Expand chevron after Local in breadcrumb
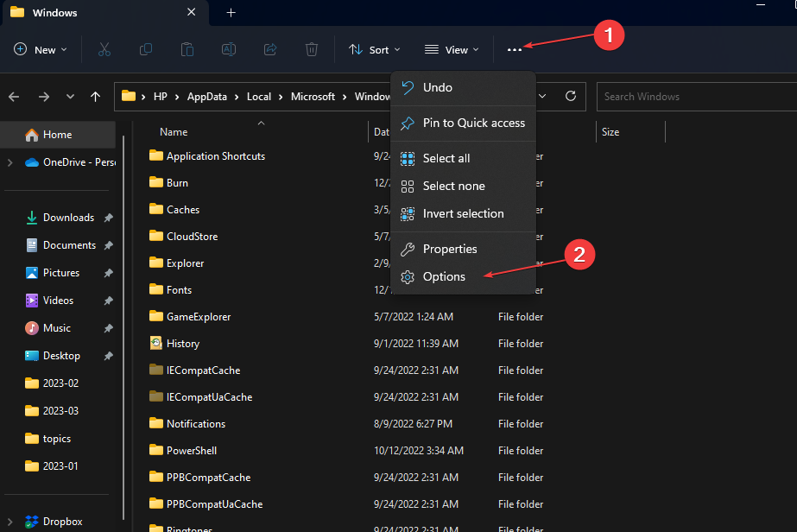The image size is (797, 532). [x=281, y=97]
